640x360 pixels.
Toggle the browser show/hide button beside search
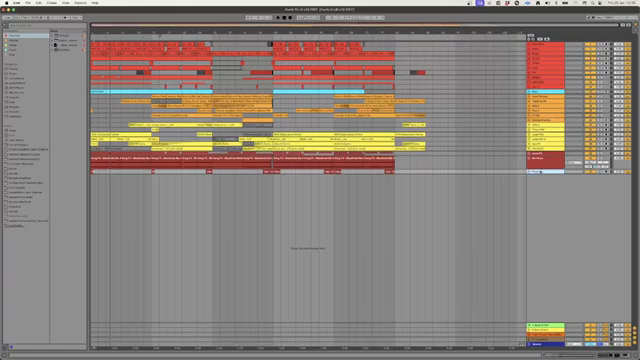pos(5,25)
